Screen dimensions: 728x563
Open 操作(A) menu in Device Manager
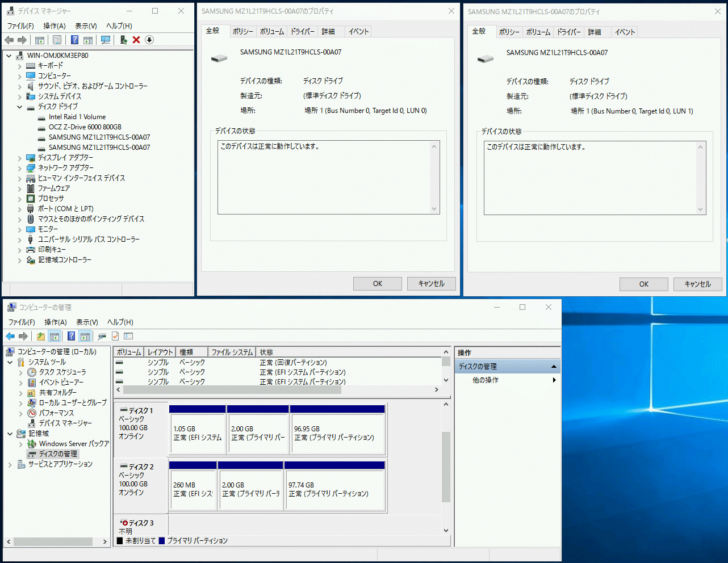point(55,26)
